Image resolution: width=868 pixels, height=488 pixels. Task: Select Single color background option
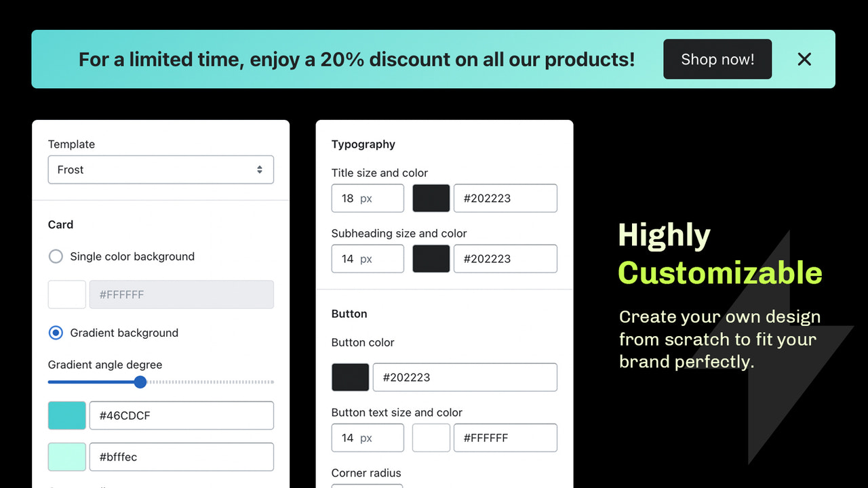[56, 256]
